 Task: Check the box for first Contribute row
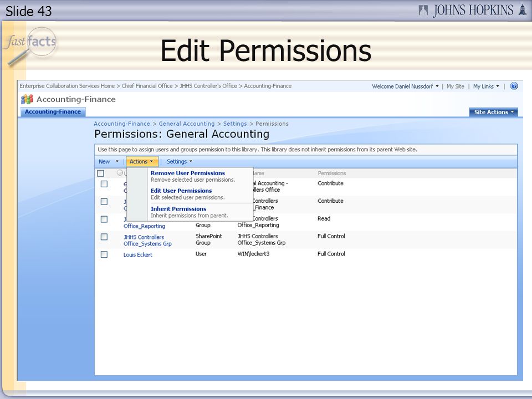point(104,184)
